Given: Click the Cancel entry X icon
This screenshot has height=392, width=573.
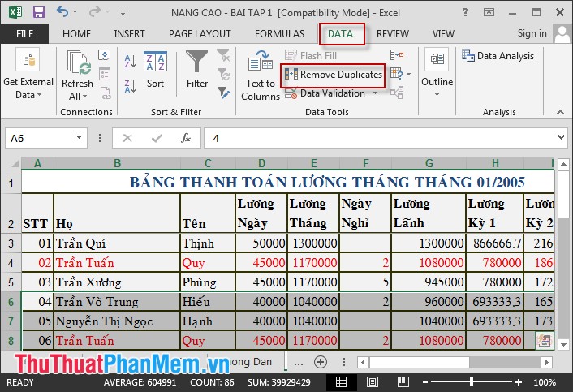Looking at the screenshot, I should pos(127,138).
